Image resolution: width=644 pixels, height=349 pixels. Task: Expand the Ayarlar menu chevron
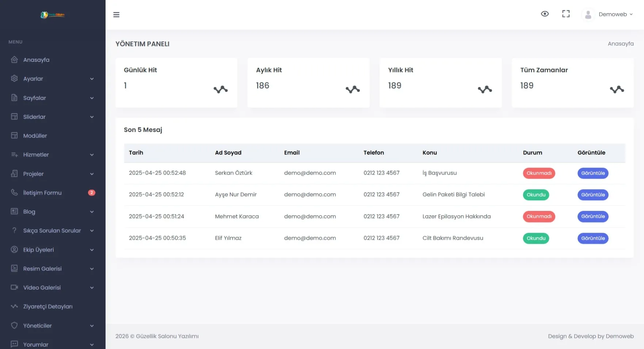(92, 79)
